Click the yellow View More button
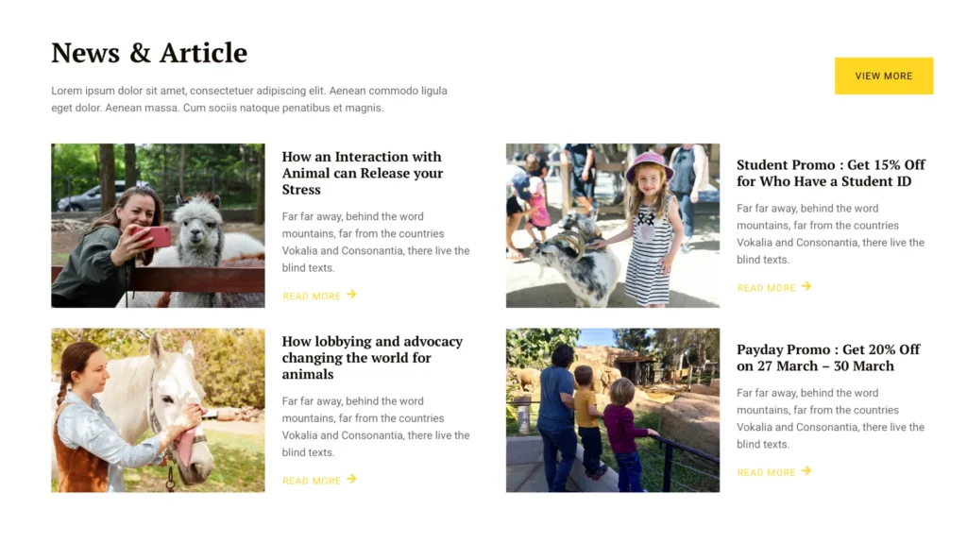The image size is (967, 560). point(883,76)
